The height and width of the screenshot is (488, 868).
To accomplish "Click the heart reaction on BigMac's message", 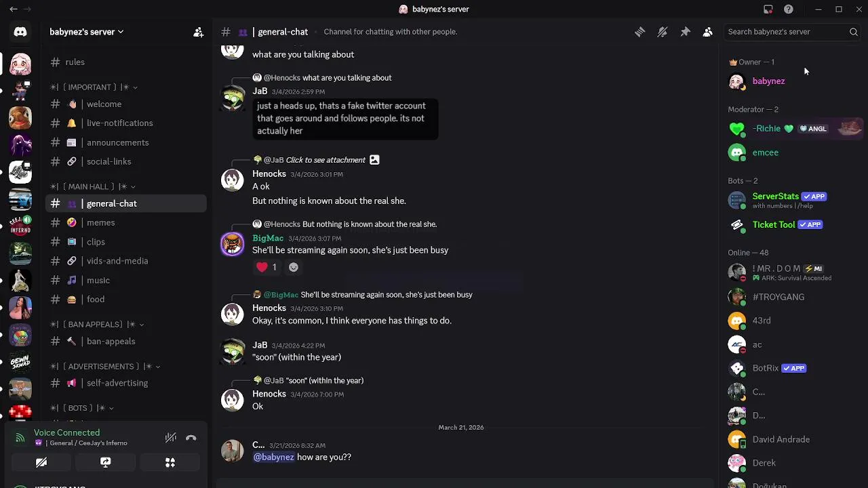I will [x=267, y=267].
